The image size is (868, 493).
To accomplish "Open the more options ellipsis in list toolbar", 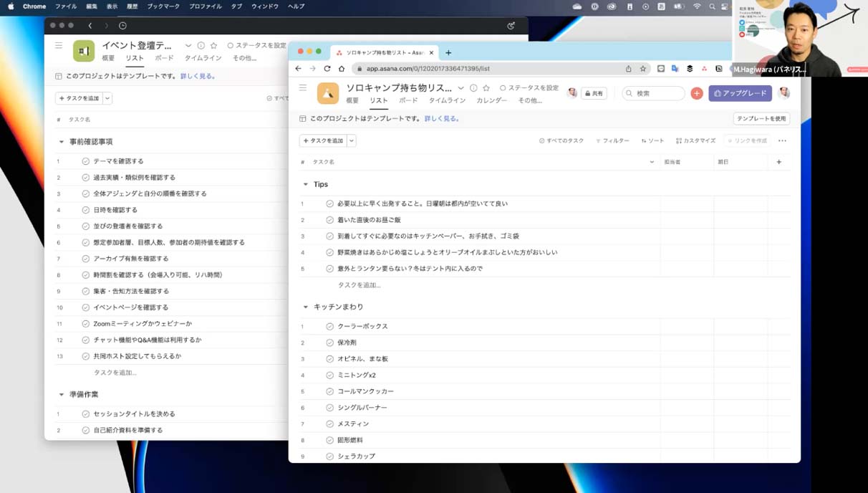I will (x=782, y=140).
